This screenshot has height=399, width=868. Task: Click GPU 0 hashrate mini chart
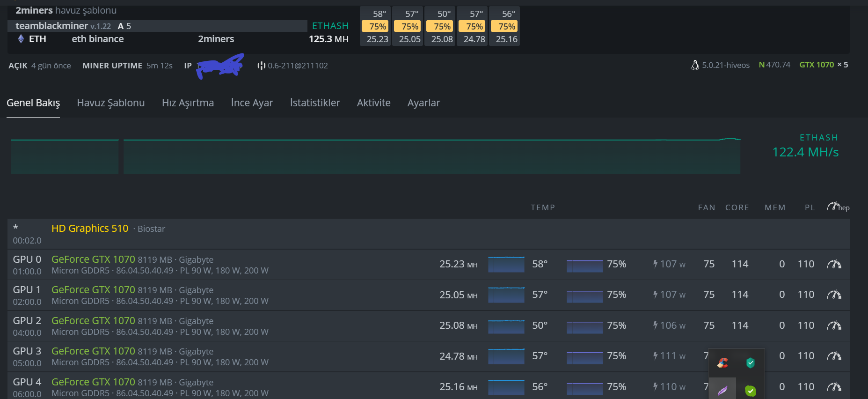pyautogui.click(x=506, y=264)
